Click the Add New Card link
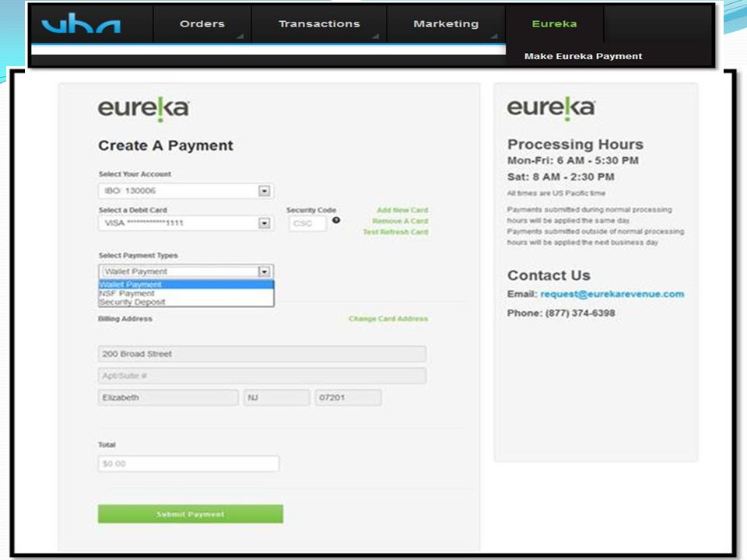The image size is (747, 560). (402, 210)
